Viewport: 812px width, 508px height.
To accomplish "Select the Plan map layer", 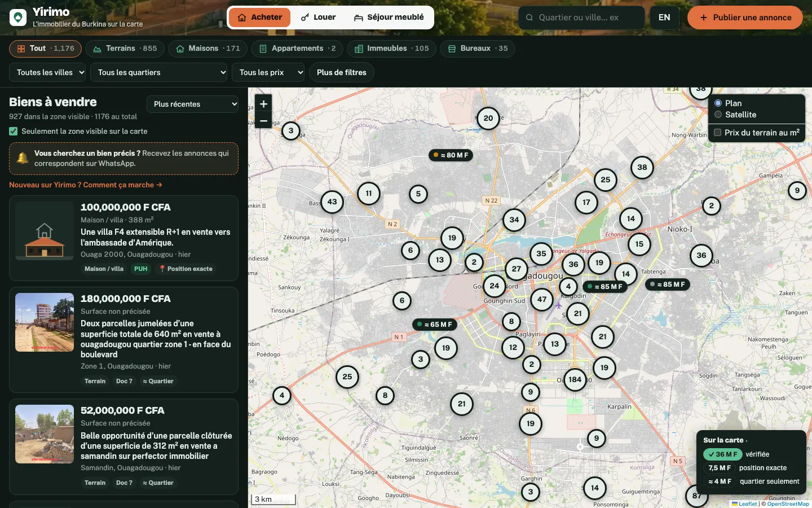I will click(x=718, y=103).
